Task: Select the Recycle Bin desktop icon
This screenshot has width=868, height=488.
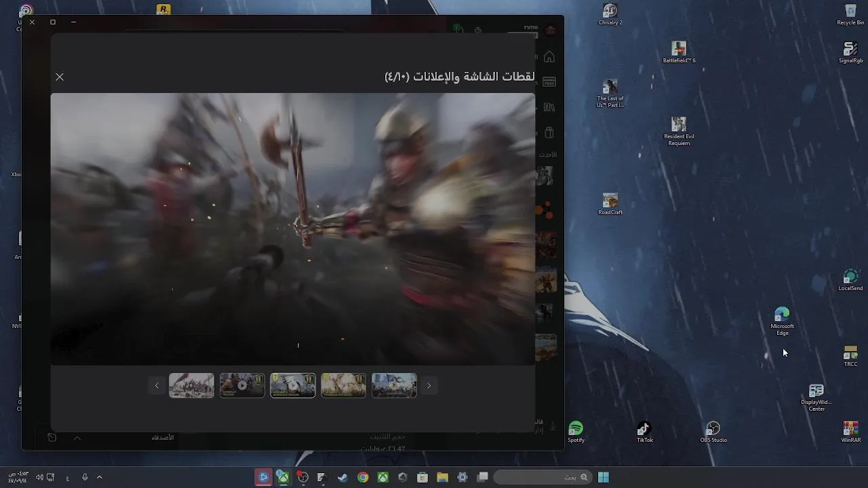Action: (x=850, y=14)
